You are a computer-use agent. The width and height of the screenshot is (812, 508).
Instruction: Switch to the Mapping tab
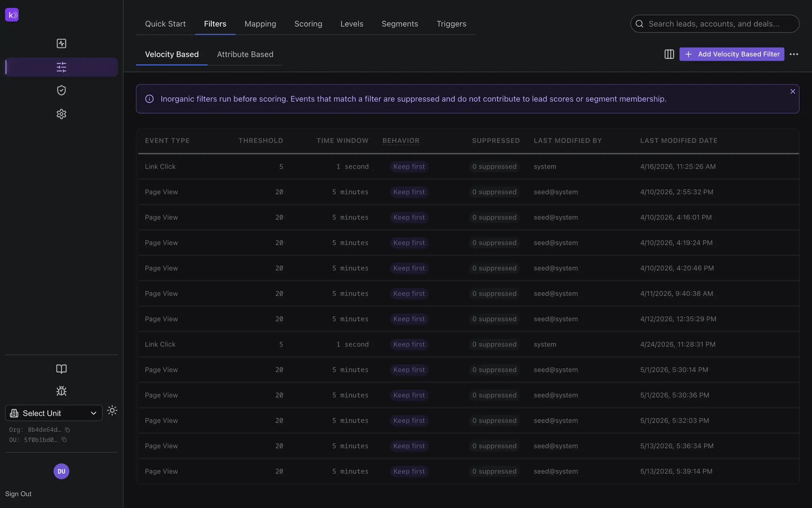coord(260,24)
